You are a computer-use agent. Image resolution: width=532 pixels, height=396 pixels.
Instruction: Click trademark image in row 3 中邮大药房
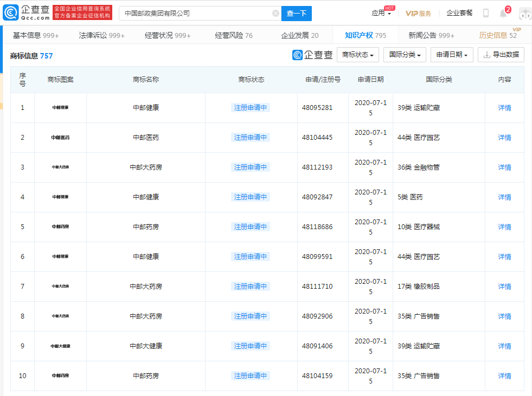click(60, 167)
